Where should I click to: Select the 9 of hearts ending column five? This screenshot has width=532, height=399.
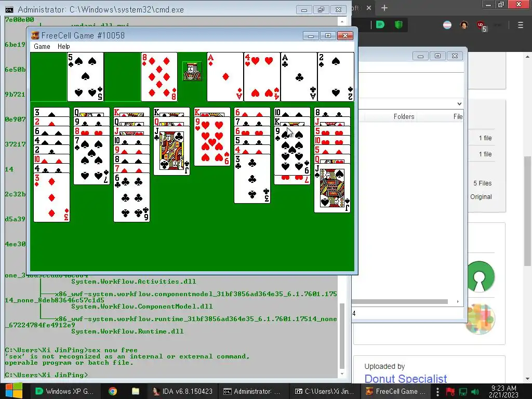click(x=212, y=141)
